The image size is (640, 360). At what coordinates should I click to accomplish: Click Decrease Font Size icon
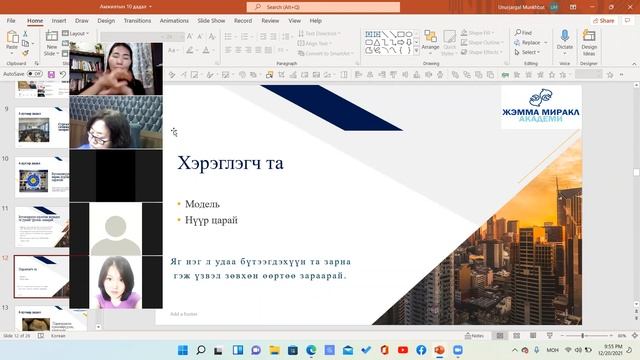click(200, 37)
